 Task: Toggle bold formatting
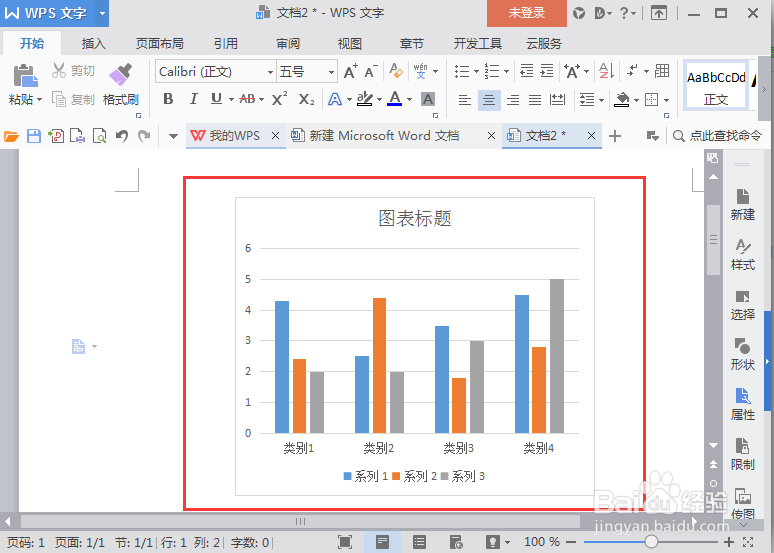168,99
